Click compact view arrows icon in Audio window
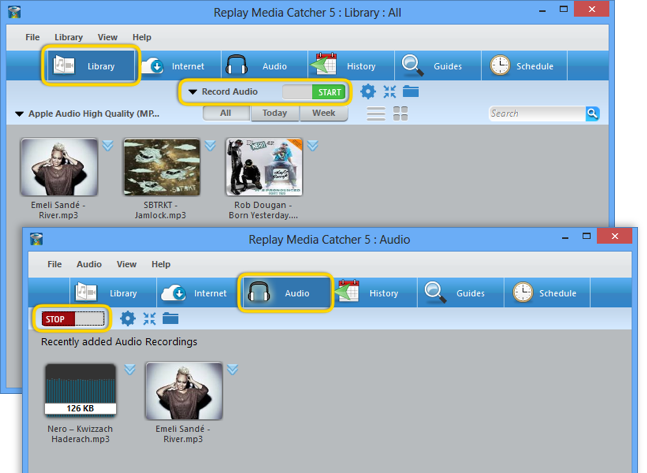 point(149,319)
